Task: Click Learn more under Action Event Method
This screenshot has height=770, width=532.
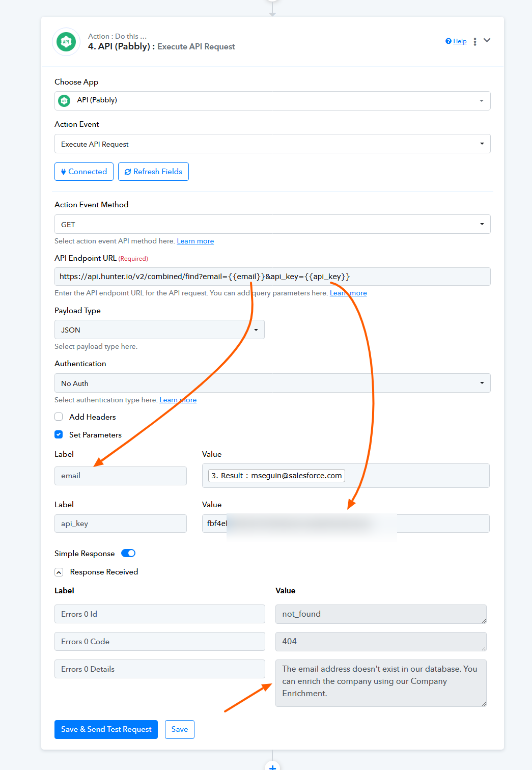Action: pyautogui.click(x=195, y=241)
